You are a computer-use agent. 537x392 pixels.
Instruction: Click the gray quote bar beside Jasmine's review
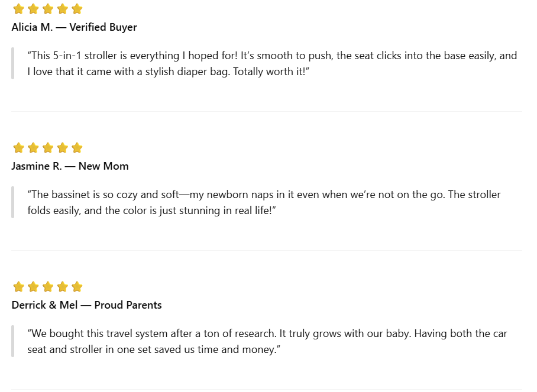(x=12, y=202)
